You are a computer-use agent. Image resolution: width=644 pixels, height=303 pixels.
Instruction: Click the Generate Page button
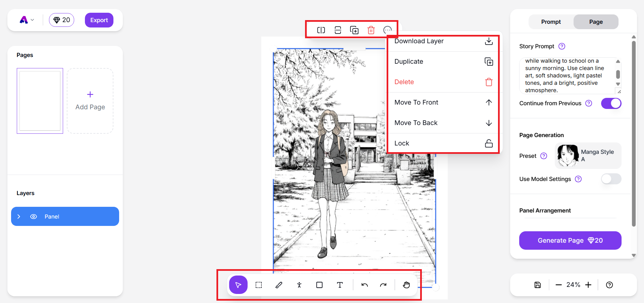[x=569, y=240]
